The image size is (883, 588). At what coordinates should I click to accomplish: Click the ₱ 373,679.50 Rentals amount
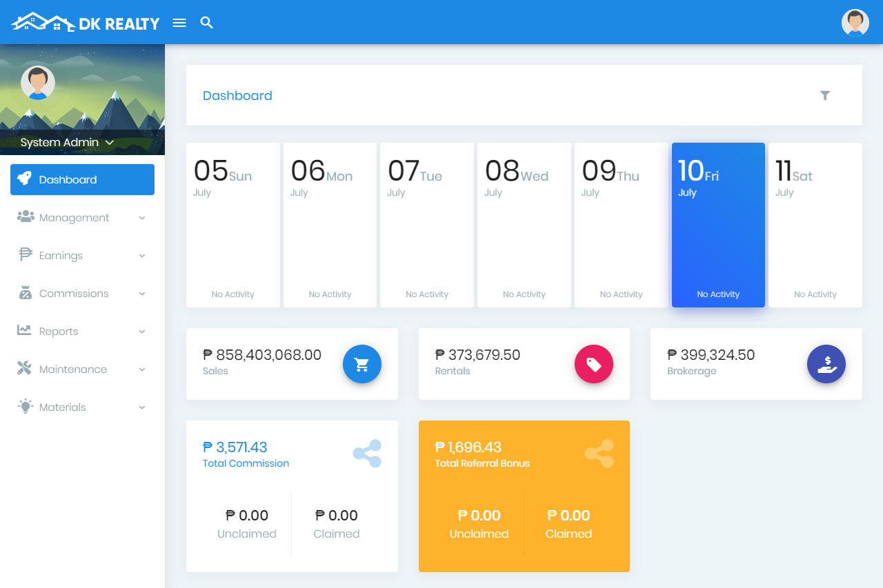tap(477, 355)
